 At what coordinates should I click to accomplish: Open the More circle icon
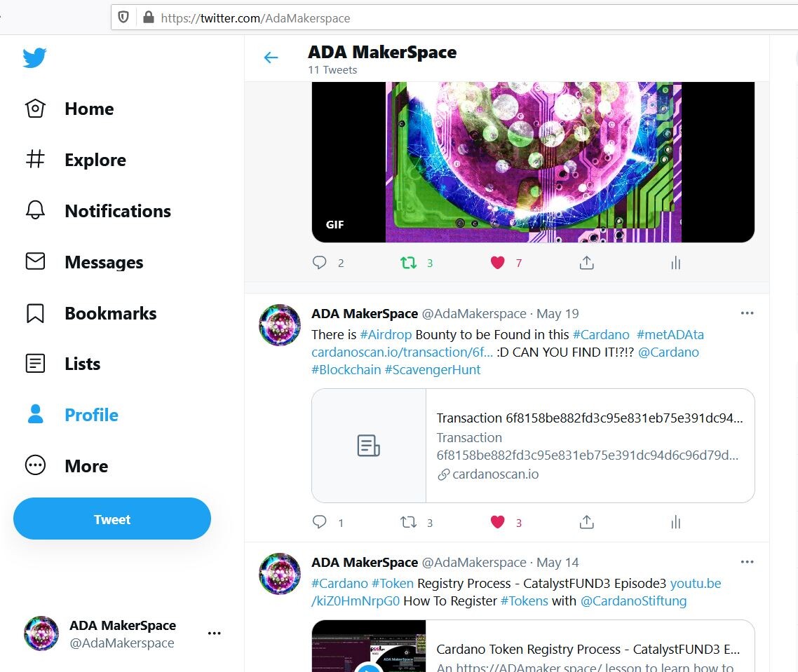(x=35, y=465)
